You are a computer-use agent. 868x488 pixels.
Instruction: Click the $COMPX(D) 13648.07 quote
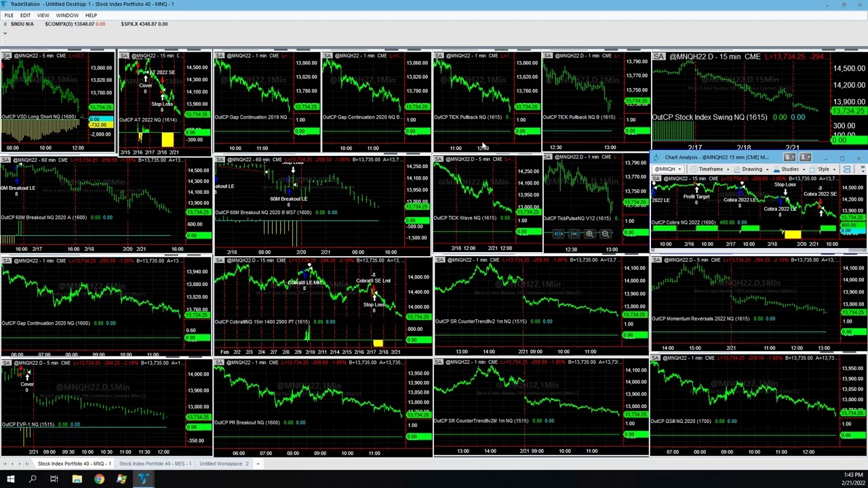tap(75, 24)
